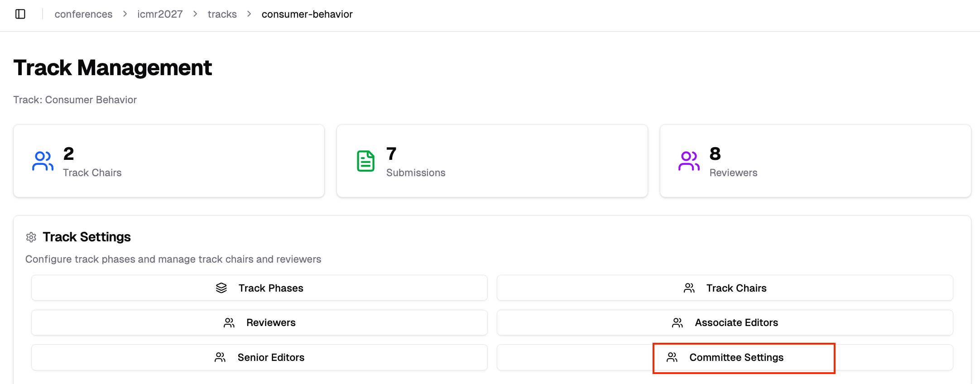Click the people icon beside Committee Settings
This screenshot has width=980, height=384.
pyautogui.click(x=672, y=357)
